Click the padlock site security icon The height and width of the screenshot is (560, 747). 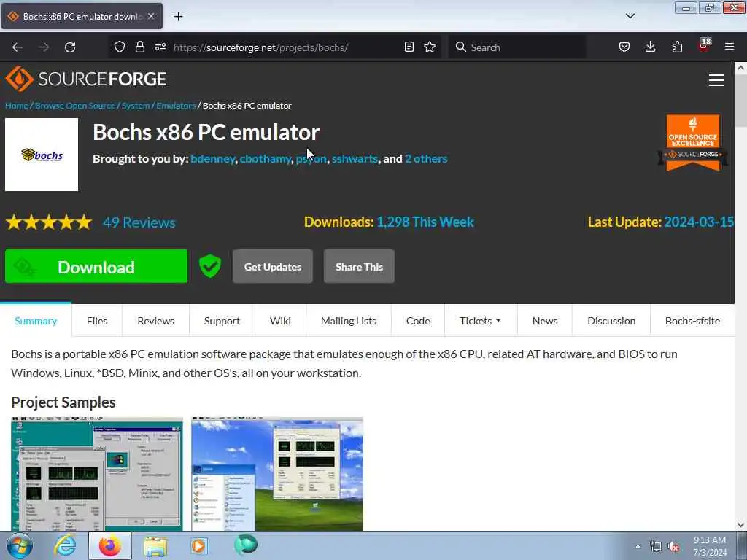(139, 47)
